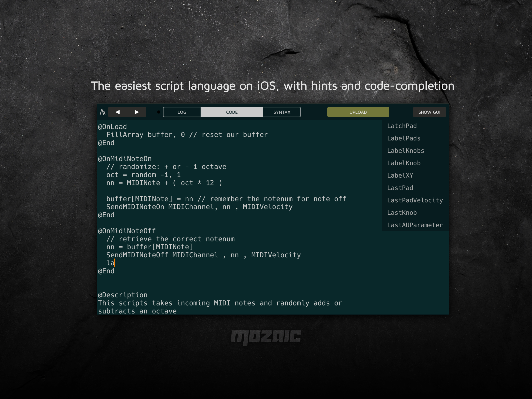This screenshot has height=399, width=532.
Task: Select LabelKnob completion suggestion
Action: click(x=404, y=163)
